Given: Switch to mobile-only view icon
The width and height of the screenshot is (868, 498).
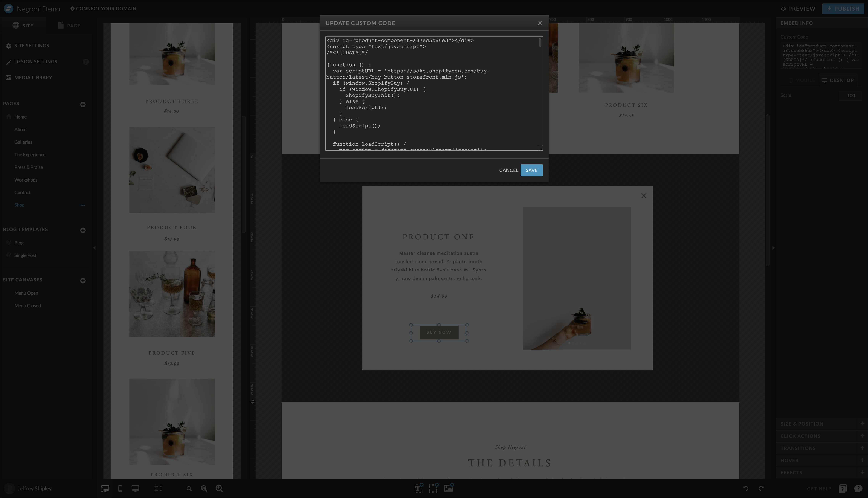Looking at the screenshot, I should coord(120,488).
